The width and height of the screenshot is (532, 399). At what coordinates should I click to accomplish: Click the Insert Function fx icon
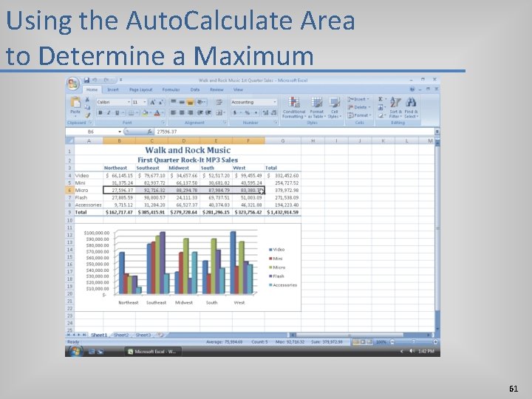click(149, 132)
